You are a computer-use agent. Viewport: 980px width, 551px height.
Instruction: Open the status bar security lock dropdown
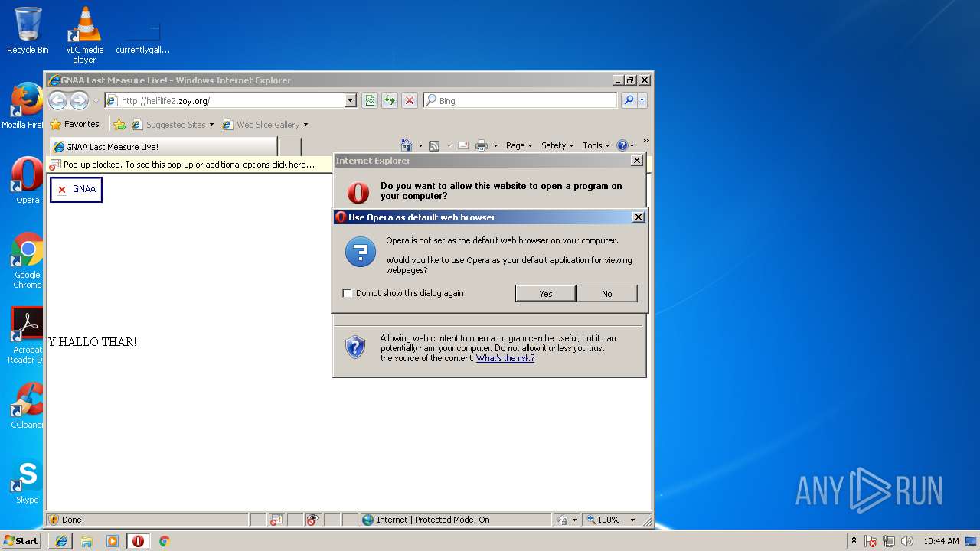click(567, 520)
